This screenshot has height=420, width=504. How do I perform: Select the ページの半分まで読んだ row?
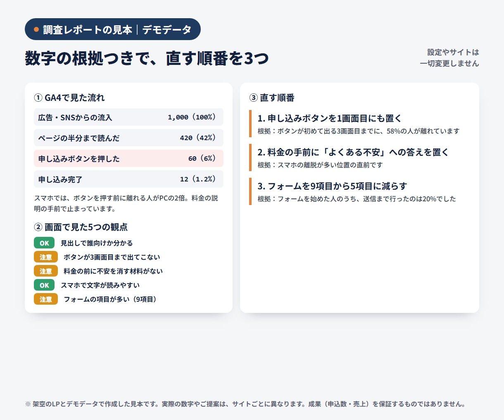coord(128,138)
